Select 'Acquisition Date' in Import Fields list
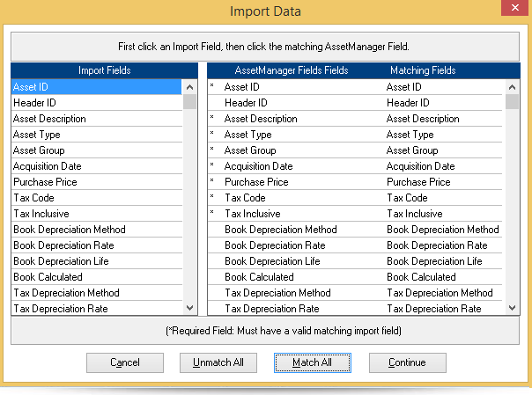Image resolution: width=532 pixels, height=395 pixels. point(97,166)
